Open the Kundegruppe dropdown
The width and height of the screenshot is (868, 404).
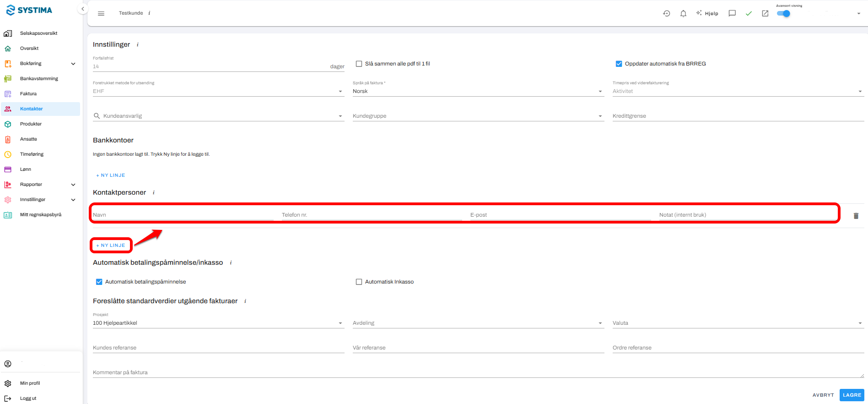pos(478,116)
